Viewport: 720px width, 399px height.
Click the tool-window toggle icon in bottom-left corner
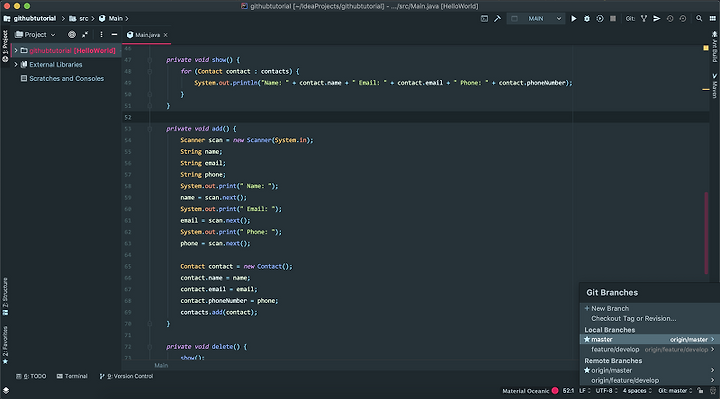pyautogui.click(x=6, y=390)
